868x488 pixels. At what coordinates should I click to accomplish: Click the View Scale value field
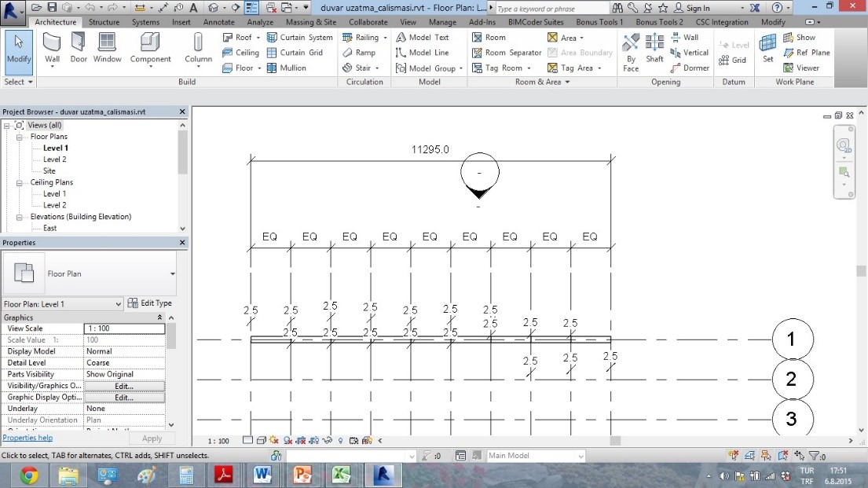124,328
